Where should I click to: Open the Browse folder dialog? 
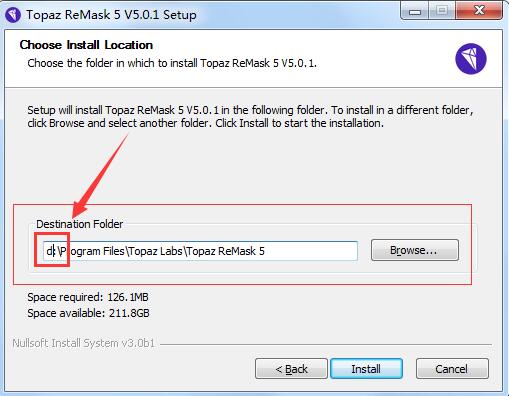(x=415, y=250)
